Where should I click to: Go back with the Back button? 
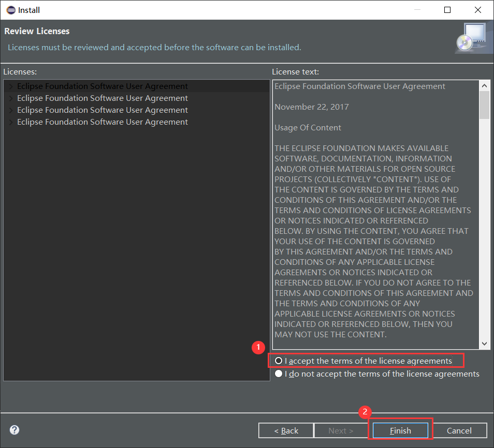286,430
